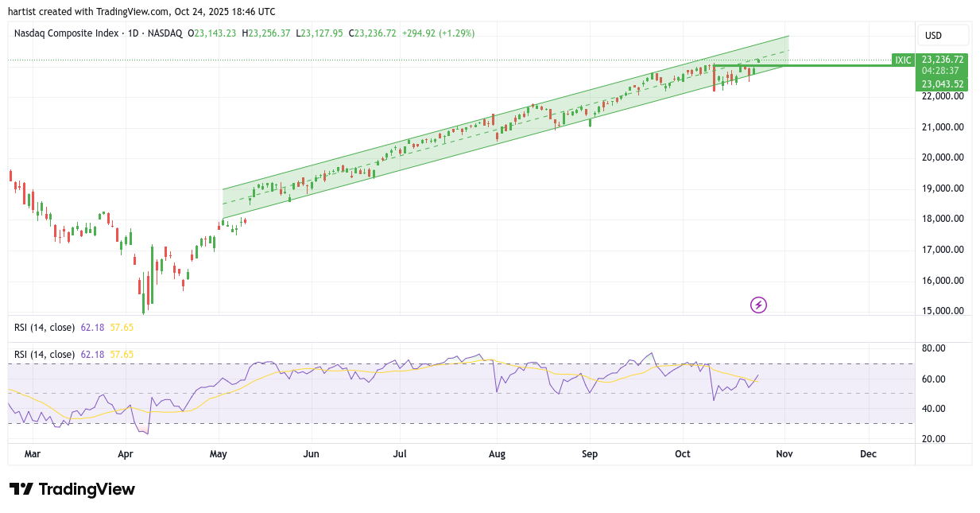Click the countdown timer 04:28:37
This screenshot has height=513, width=980.
(943, 71)
